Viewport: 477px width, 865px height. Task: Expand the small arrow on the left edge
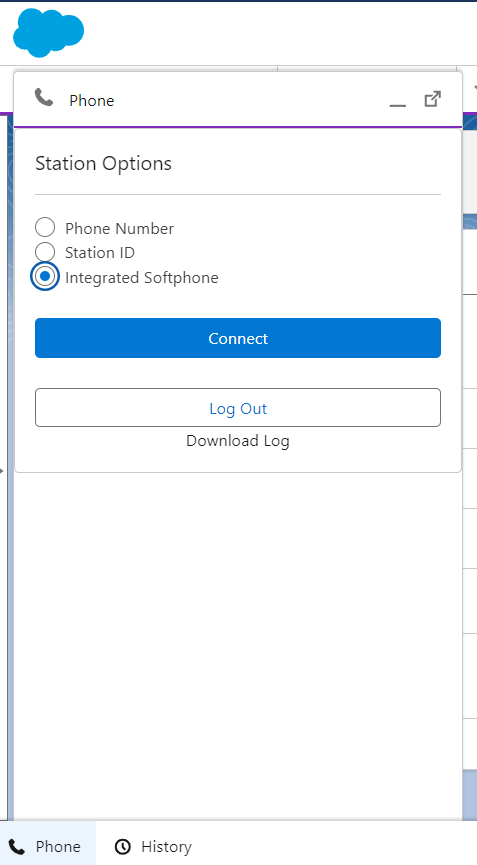pyautogui.click(x=2, y=471)
